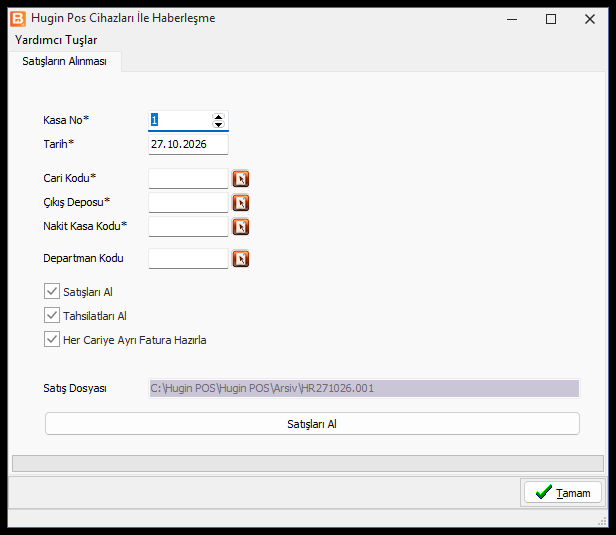
Task: Select the Satışların Alınması tab
Action: point(64,61)
